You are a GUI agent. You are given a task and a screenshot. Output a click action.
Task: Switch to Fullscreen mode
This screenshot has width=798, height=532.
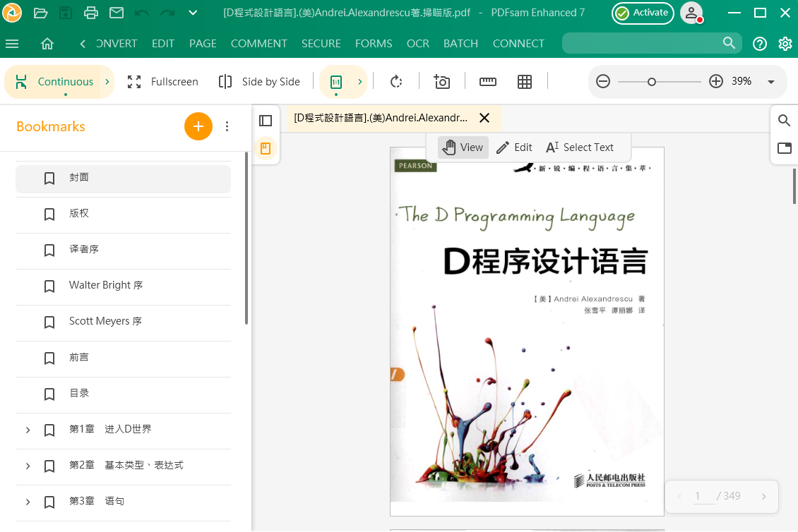162,82
